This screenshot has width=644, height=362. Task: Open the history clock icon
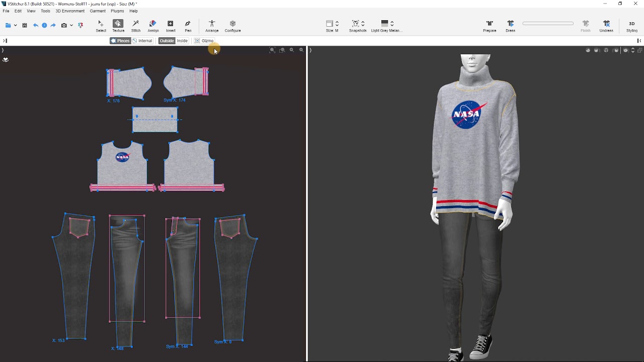pos(44,25)
